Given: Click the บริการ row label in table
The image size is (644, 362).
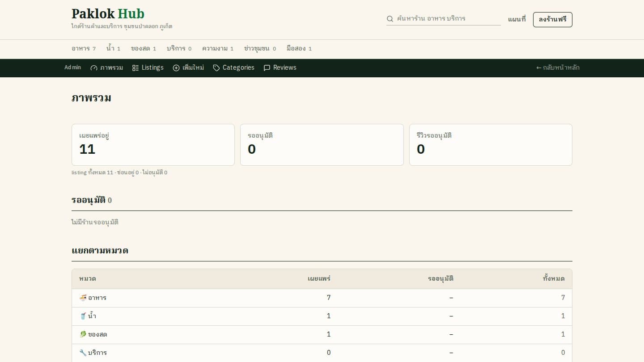Looking at the screenshot, I should (97, 353).
